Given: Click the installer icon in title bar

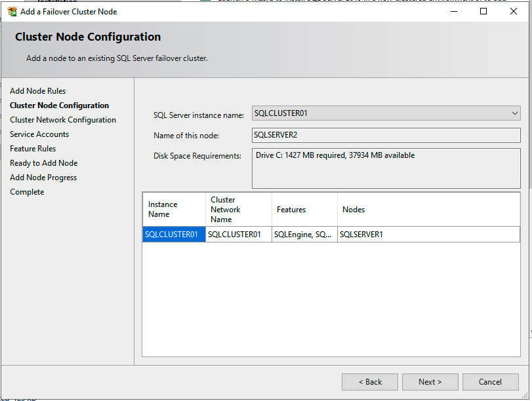Looking at the screenshot, I should pyautogui.click(x=12, y=11).
